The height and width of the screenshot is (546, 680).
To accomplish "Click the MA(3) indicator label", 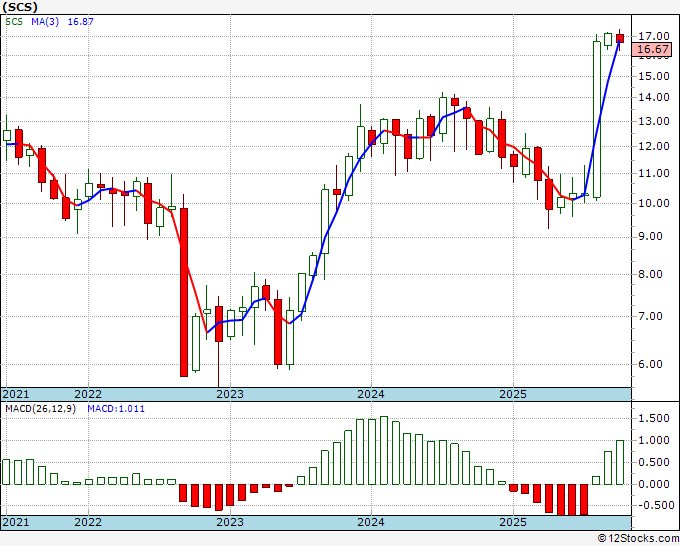I will (x=45, y=22).
